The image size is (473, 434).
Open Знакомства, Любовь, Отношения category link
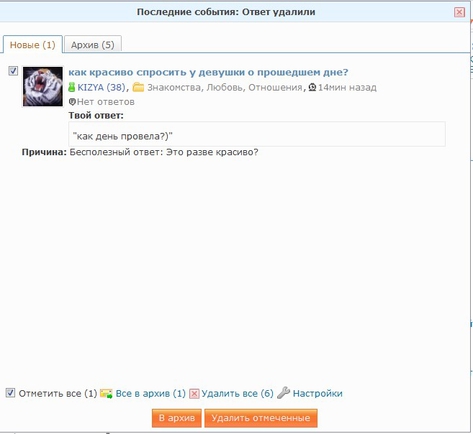tap(225, 87)
